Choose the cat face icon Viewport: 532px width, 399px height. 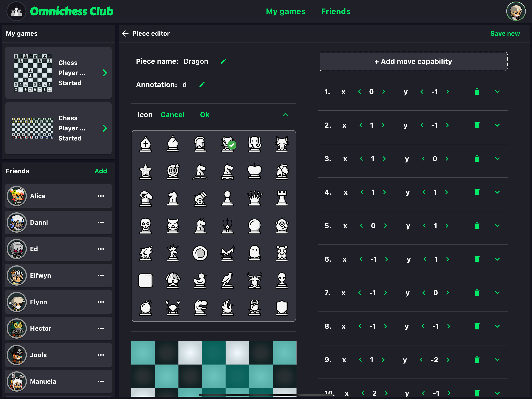click(x=173, y=226)
